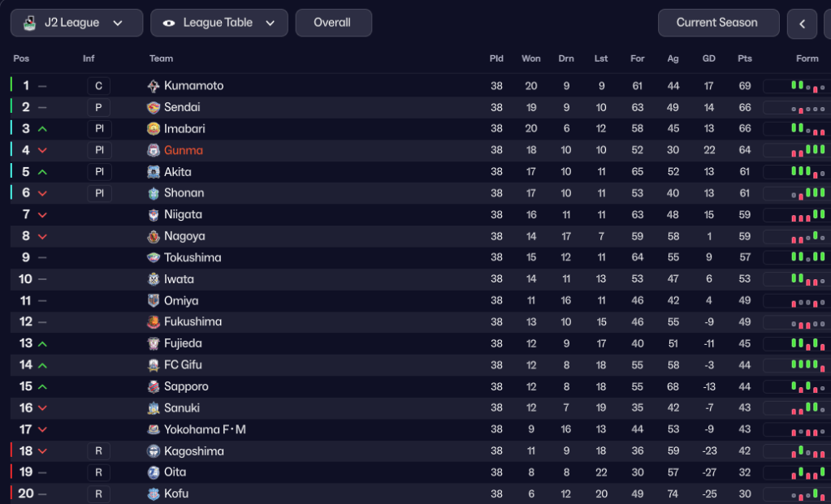Screen dimensions: 831x504
Task: Click the Current Season button
Action: tap(718, 23)
